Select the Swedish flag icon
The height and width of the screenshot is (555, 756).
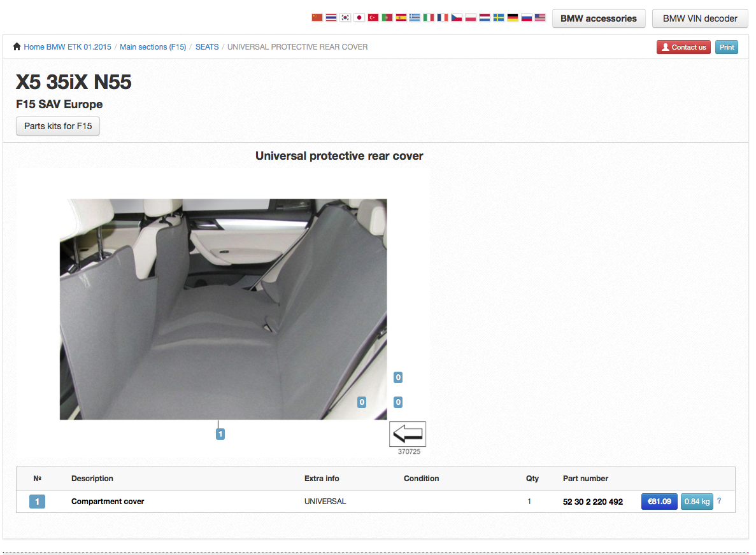[499, 17]
